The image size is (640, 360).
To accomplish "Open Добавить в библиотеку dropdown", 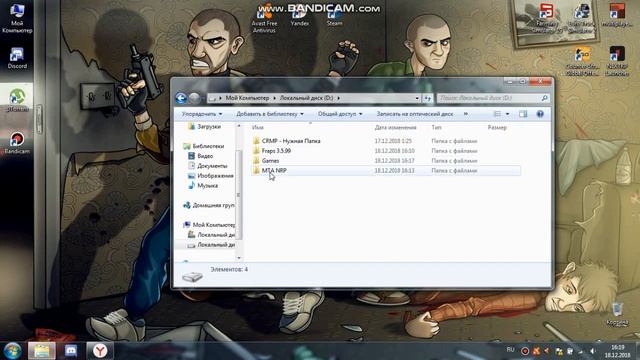I will click(x=270, y=114).
